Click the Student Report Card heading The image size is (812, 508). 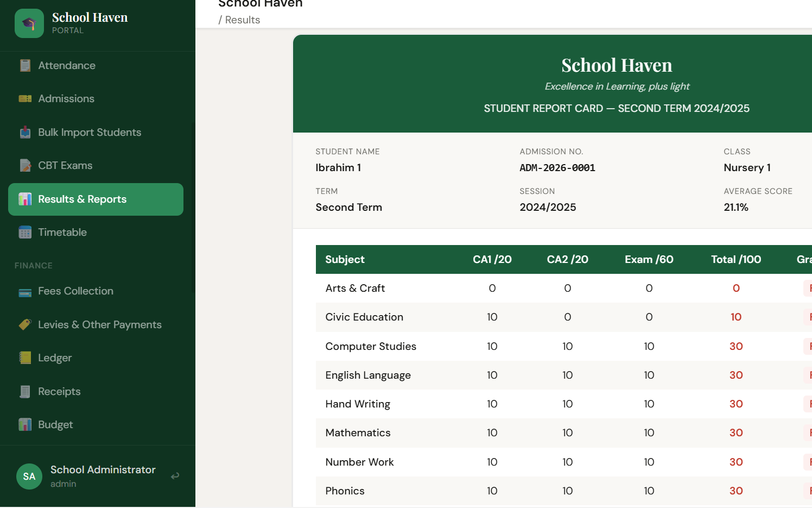(x=617, y=109)
